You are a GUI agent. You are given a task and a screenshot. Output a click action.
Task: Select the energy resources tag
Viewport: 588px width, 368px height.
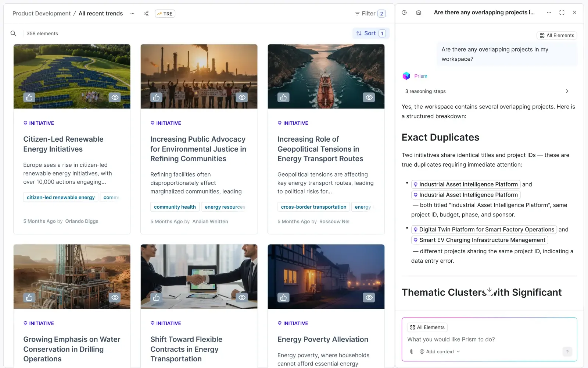224,207
